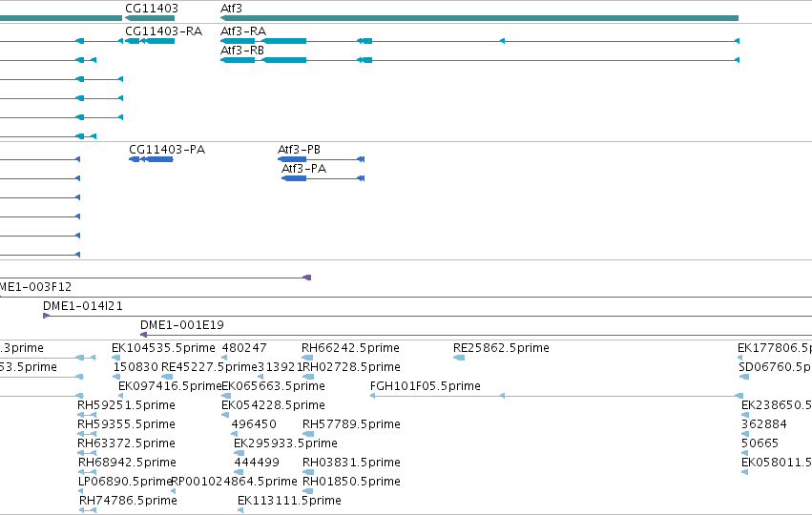Screen dimensions: 812x515
Task: Click the RH01850.5prime EST label
Action: pos(351,482)
